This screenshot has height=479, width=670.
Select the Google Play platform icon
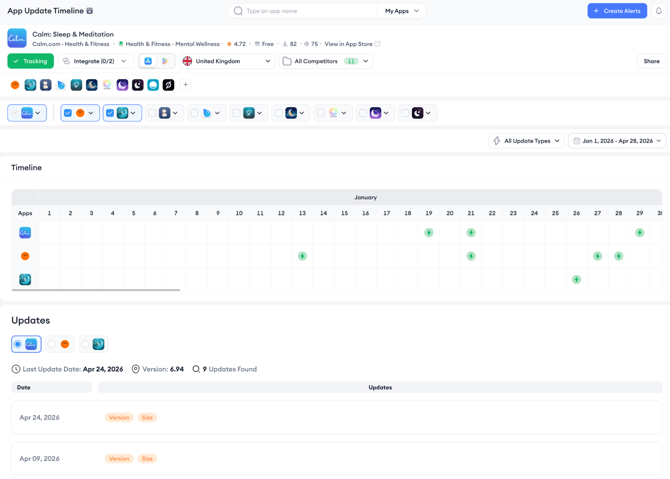165,61
